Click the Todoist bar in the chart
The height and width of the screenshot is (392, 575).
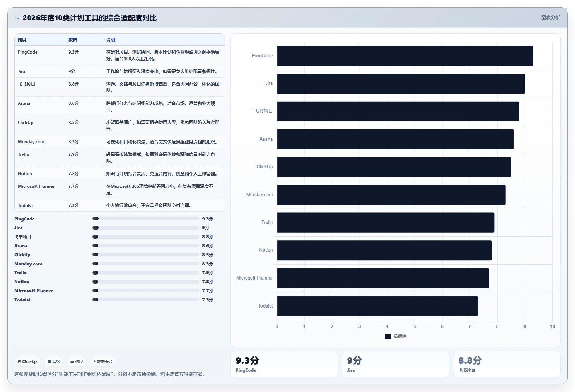click(377, 306)
